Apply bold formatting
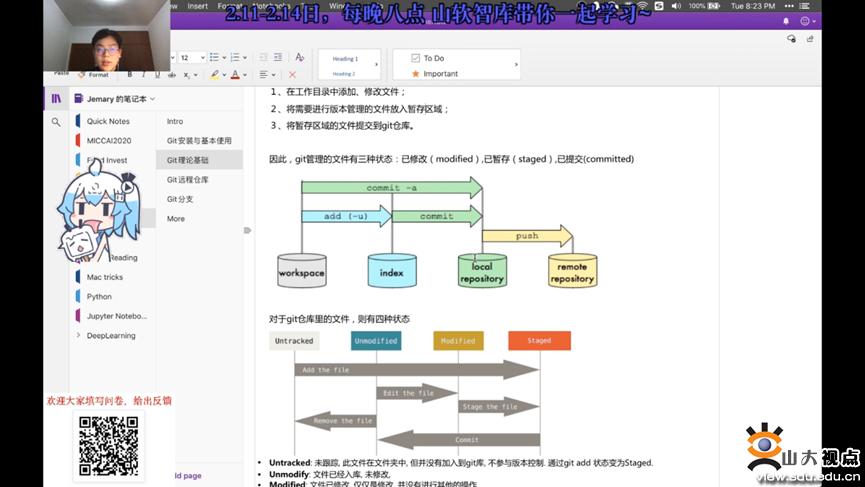Image resolution: width=865 pixels, height=487 pixels. (x=129, y=74)
